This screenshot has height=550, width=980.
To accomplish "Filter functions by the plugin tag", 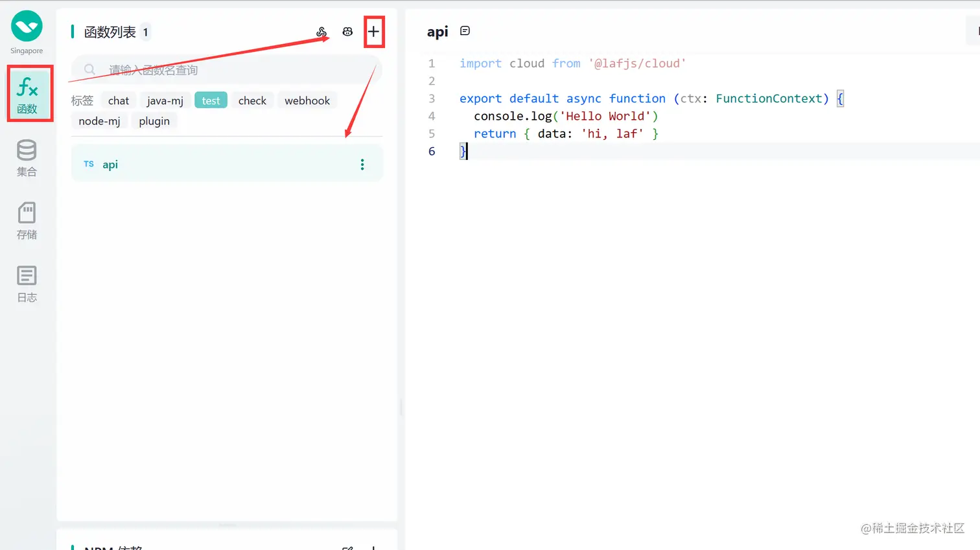I will pyautogui.click(x=154, y=121).
